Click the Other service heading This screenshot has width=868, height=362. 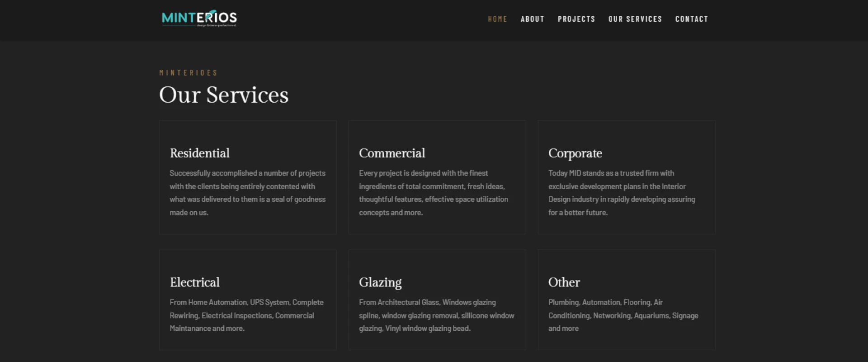tap(564, 282)
